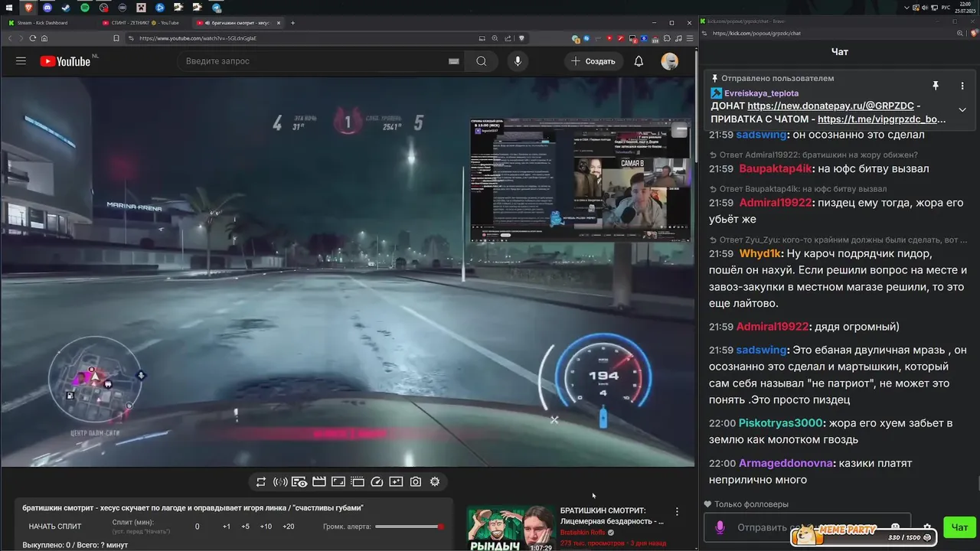This screenshot has width=980, height=551.
Task: Click the sparkle frame icon under player
Action: (x=396, y=481)
